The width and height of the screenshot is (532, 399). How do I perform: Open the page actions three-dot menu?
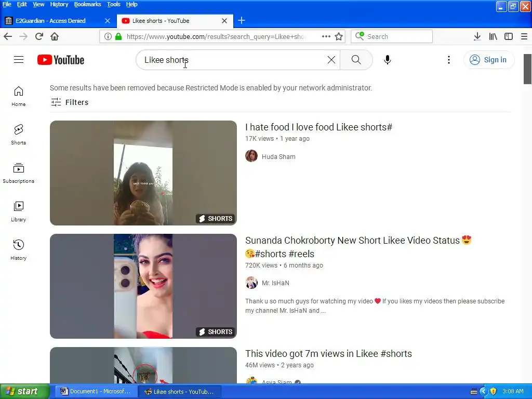[x=326, y=36]
